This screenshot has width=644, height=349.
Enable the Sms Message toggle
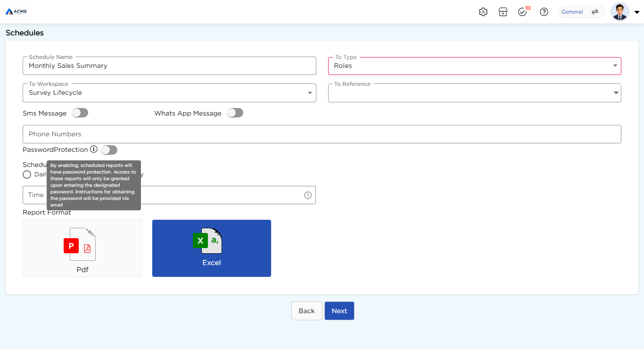pos(80,113)
